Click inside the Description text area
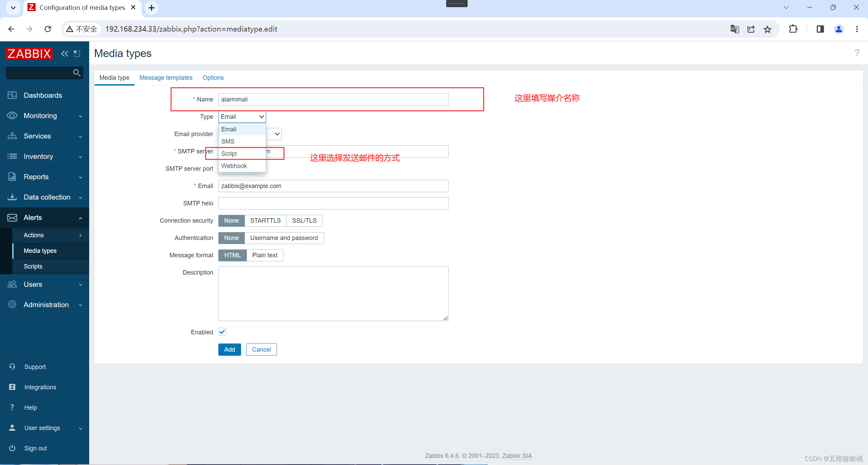 pos(333,294)
